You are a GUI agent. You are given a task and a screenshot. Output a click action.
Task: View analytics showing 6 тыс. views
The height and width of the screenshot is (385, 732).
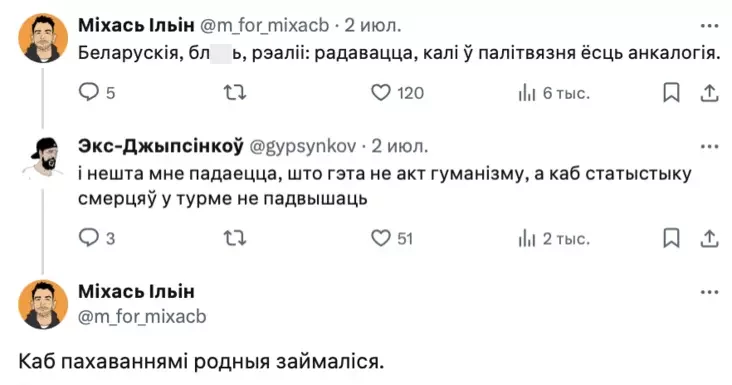(554, 93)
